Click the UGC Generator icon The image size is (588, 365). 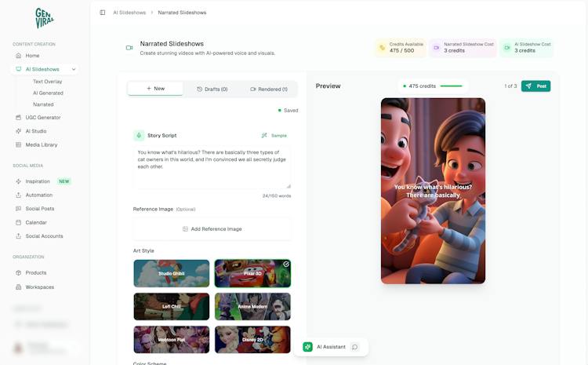click(18, 117)
